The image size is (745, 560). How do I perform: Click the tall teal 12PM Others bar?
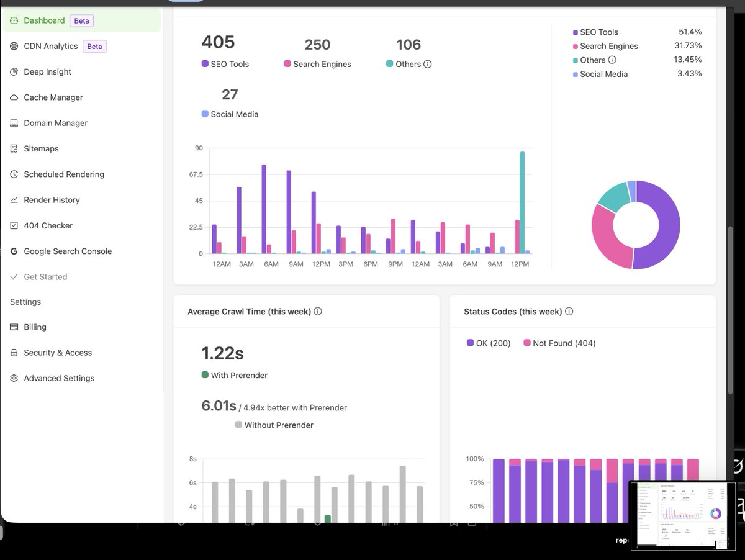tap(523, 202)
